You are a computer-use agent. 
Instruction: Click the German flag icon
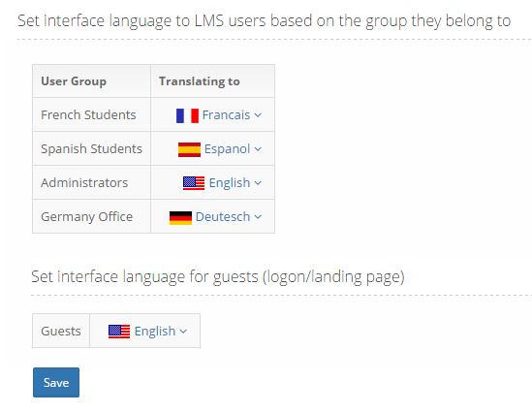coord(180,217)
